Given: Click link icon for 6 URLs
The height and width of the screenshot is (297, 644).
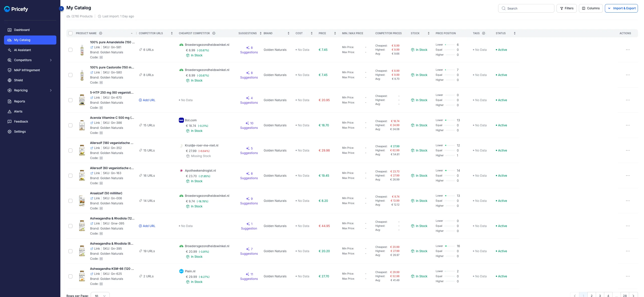Looking at the screenshot, I should click(x=141, y=50).
